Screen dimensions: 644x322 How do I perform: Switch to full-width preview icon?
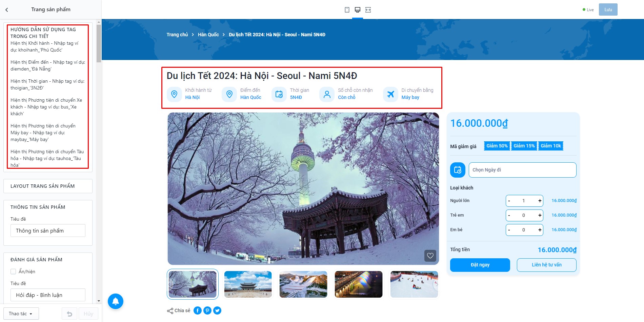click(x=368, y=10)
